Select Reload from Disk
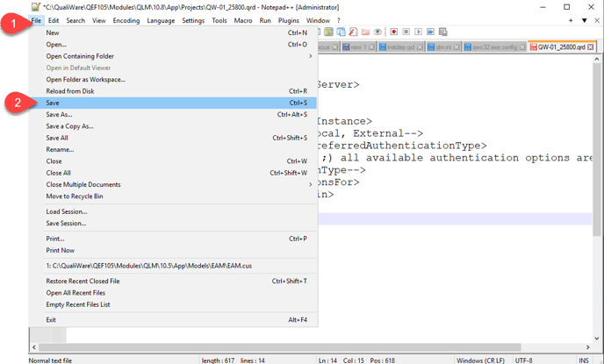This screenshot has height=364, width=604. (x=173, y=91)
